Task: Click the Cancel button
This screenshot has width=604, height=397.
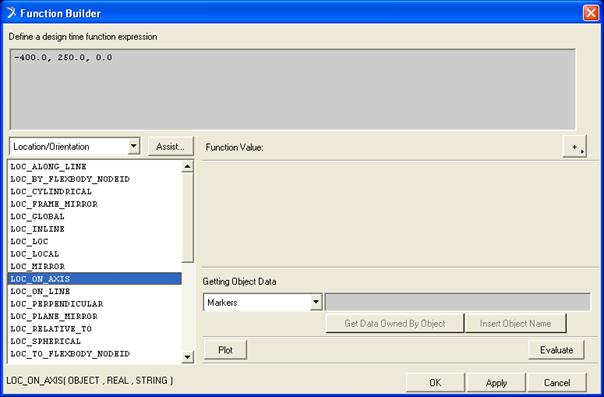Action: tap(557, 383)
